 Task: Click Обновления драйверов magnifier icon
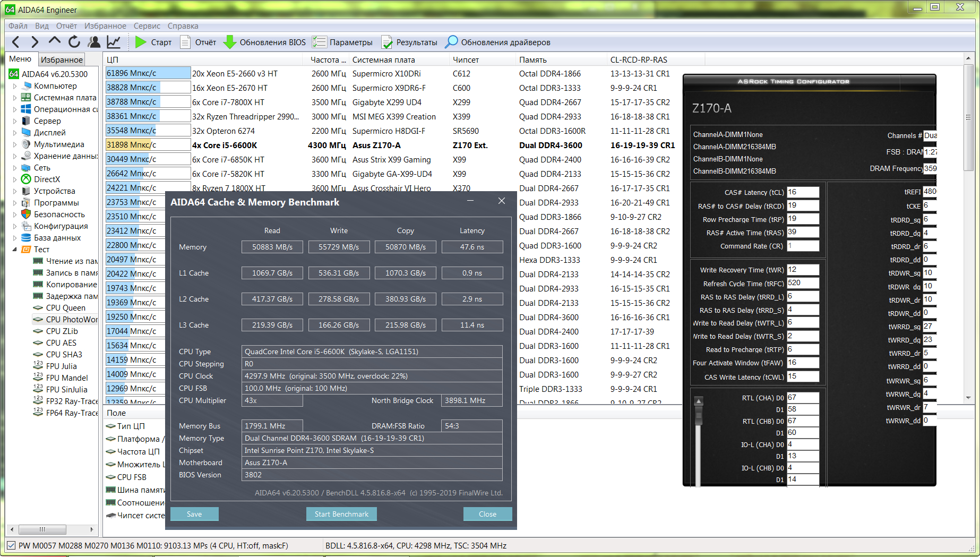(x=451, y=42)
